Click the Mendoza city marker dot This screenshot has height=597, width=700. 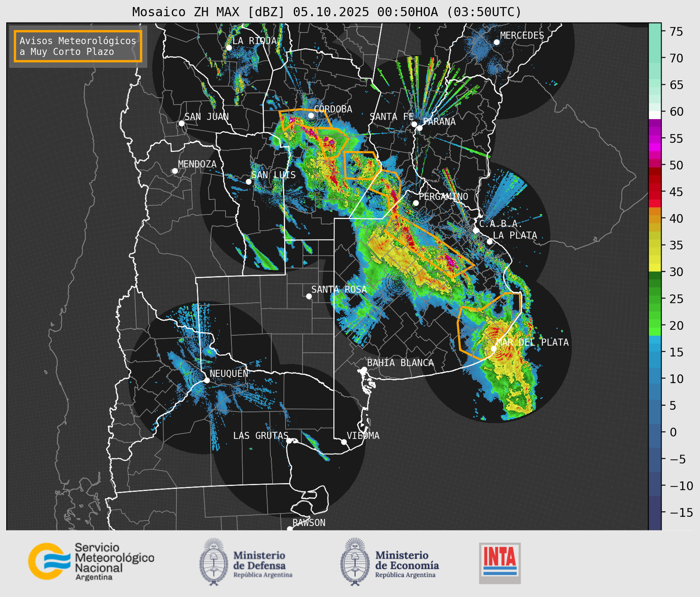point(175,171)
